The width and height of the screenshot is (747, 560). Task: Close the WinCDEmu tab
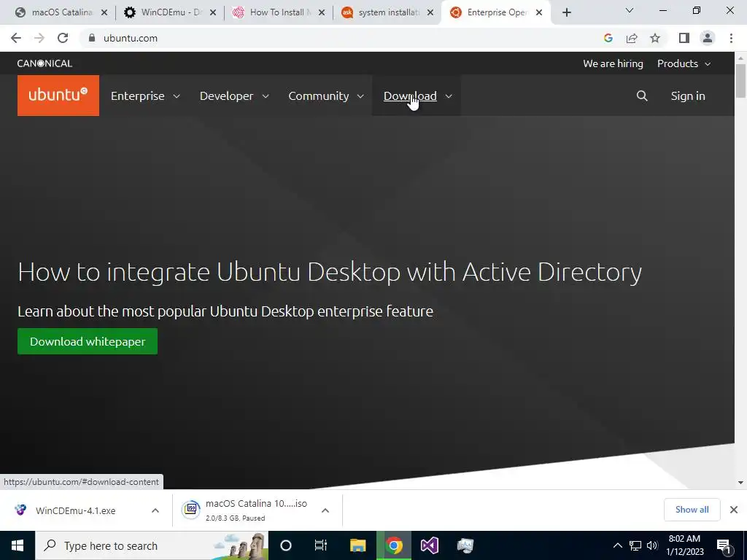(x=213, y=12)
